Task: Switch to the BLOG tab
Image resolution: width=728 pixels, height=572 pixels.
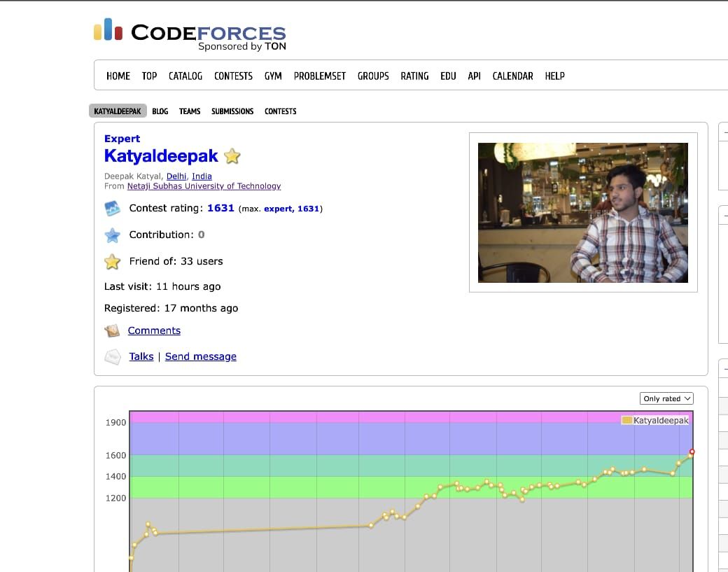Action: click(160, 111)
